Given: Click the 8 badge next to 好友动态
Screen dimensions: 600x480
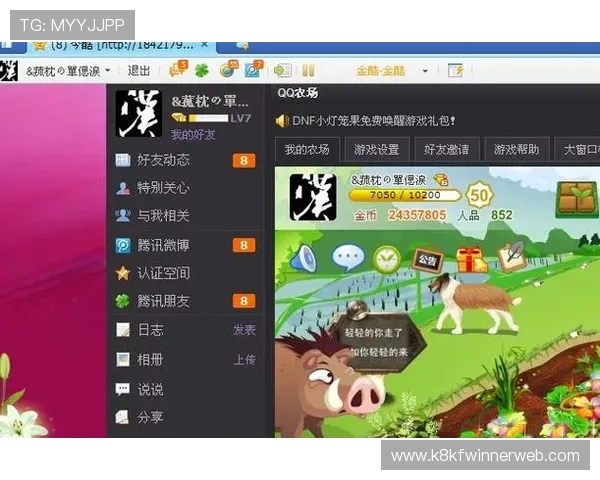Looking at the screenshot, I should [244, 160].
